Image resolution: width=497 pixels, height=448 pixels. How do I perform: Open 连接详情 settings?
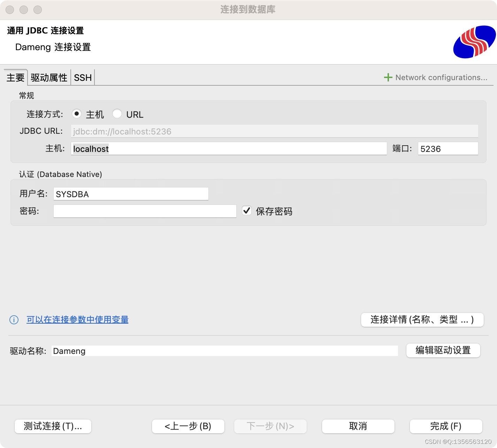[422, 319]
